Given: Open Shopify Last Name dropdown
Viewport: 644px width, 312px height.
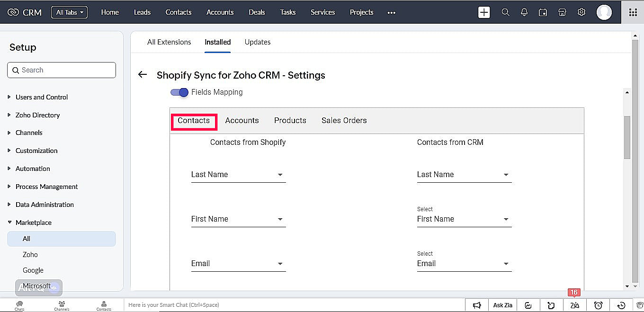Looking at the screenshot, I should (238, 175).
